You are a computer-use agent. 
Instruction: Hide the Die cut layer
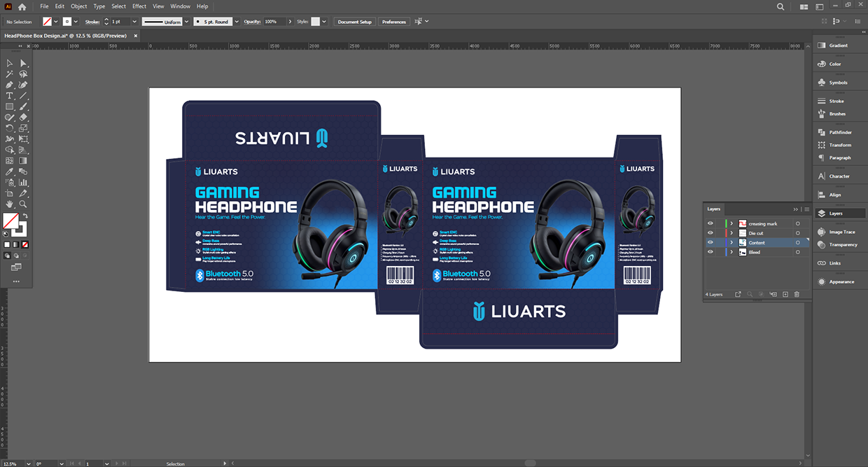pos(710,232)
